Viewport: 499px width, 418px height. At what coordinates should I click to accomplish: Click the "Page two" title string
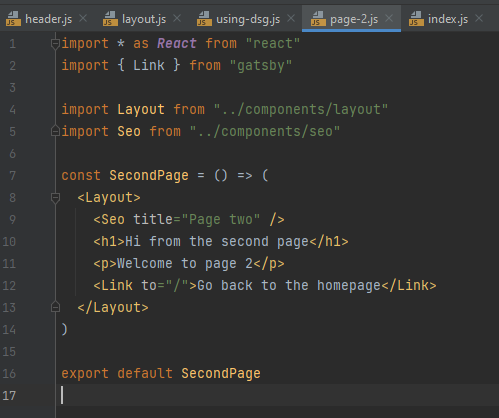(x=221, y=220)
